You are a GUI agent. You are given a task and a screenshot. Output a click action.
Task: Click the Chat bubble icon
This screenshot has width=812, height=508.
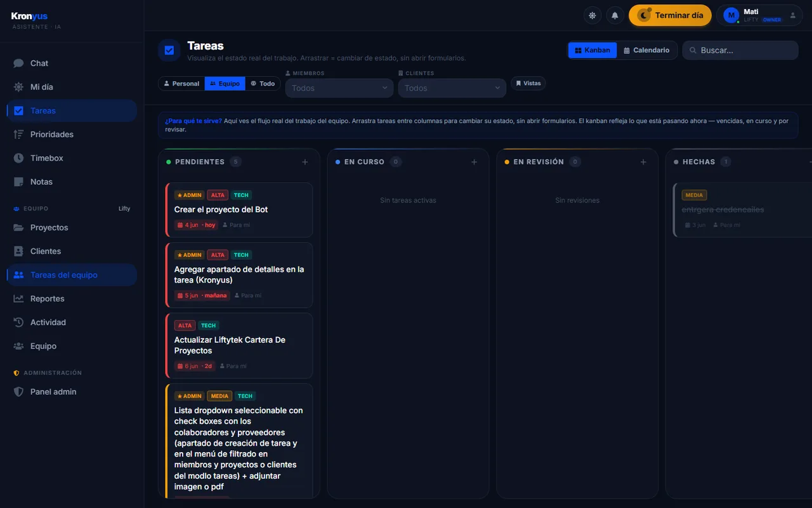pos(18,63)
